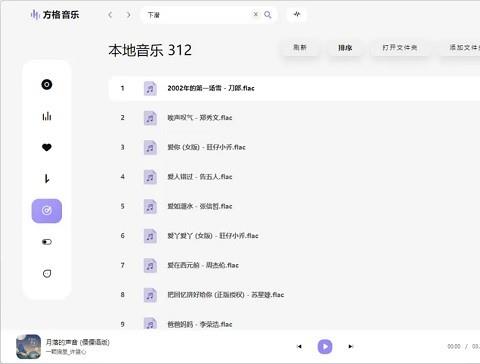Select song row 5 by 张信哲

(x=294, y=206)
